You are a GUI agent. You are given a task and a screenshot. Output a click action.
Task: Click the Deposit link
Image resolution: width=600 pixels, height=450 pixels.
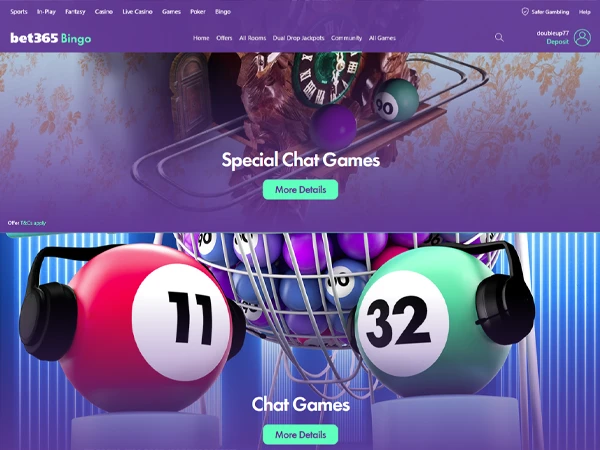[x=557, y=42]
